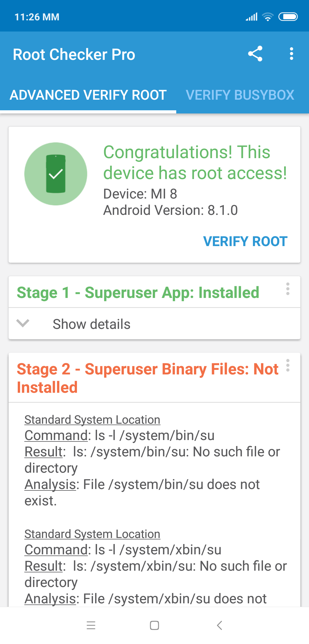
Task: Tap the Root Checker Pro title
Action: [x=74, y=54]
